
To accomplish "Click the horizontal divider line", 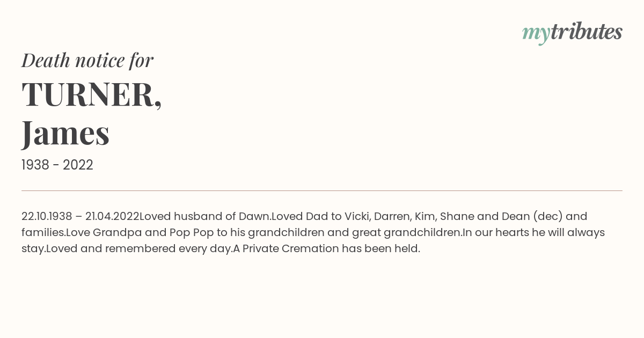I will [322, 190].
